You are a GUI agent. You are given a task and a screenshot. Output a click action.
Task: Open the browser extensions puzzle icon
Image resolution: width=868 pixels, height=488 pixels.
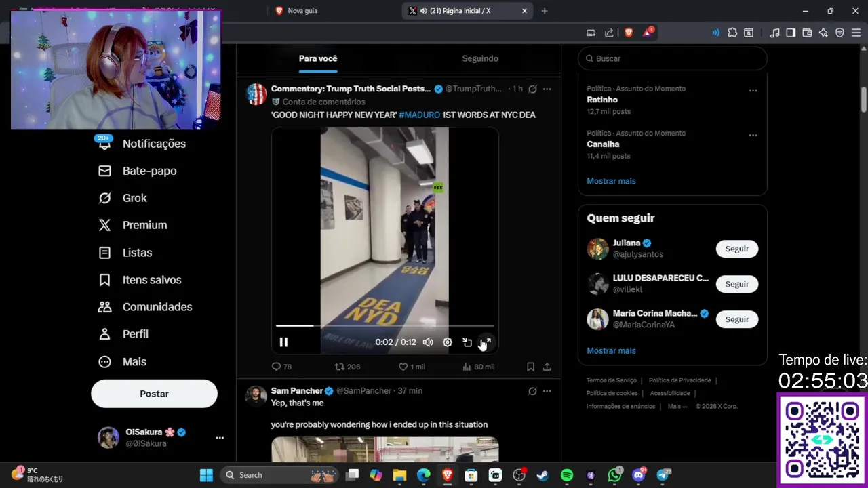tap(732, 33)
